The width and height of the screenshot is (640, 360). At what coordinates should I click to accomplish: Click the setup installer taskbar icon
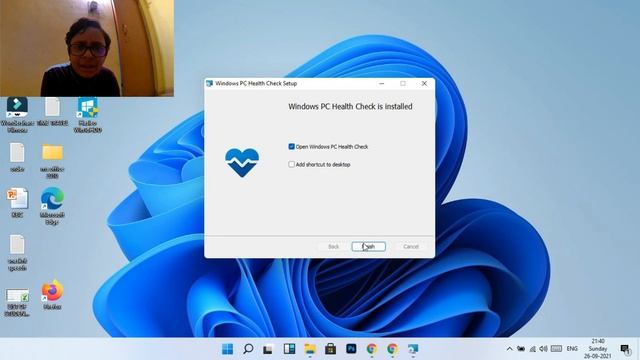[413, 349]
